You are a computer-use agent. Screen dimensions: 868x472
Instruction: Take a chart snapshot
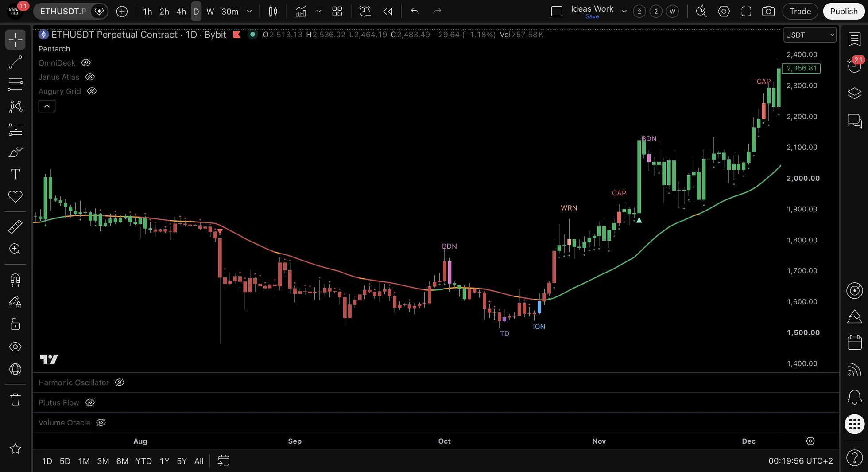(x=768, y=12)
